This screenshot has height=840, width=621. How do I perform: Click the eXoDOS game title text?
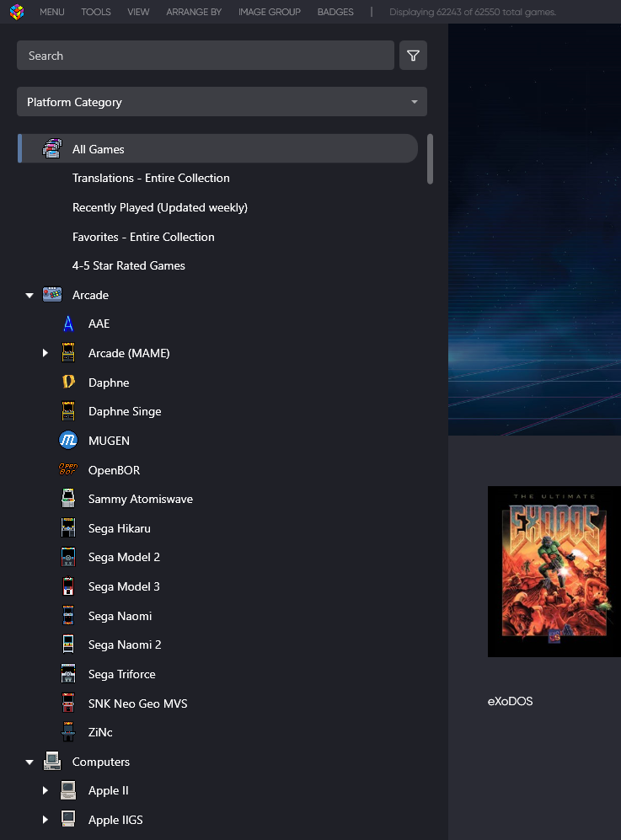coord(510,701)
